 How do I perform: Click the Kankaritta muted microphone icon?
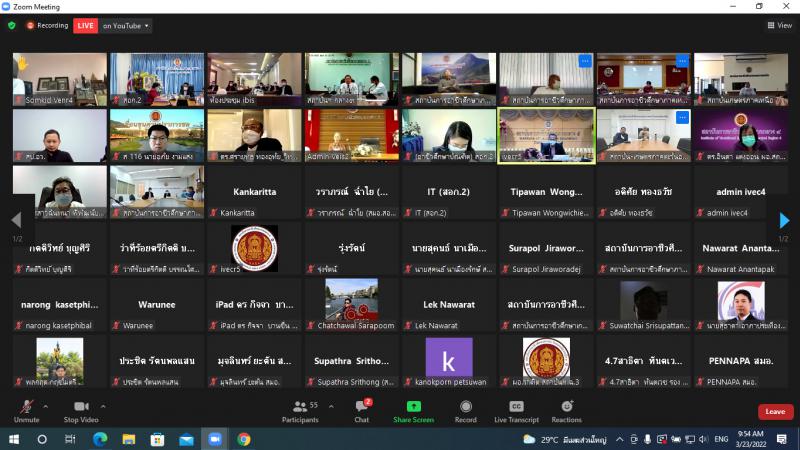click(x=214, y=213)
